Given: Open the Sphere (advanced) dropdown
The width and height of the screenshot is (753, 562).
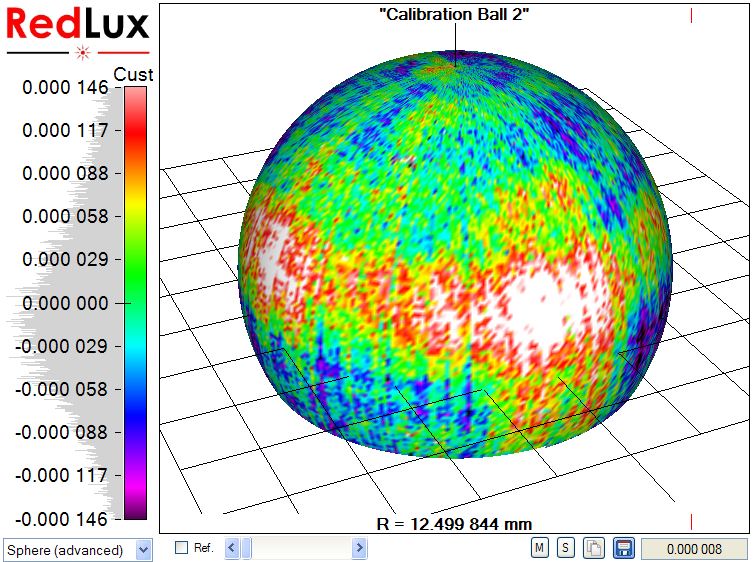Looking at the screenshot, I should coord(78,550).
